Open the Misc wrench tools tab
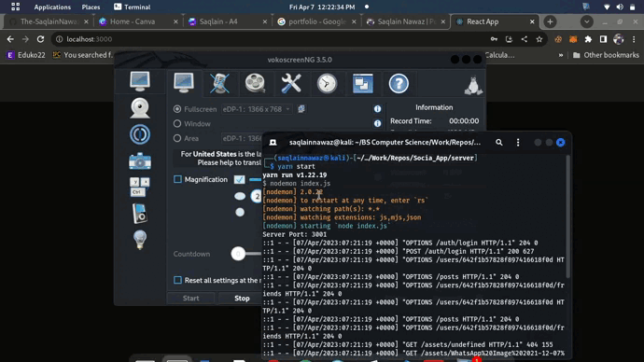This screenshot has height=362, width=644. pyautogui.click(x=291, y=83)
